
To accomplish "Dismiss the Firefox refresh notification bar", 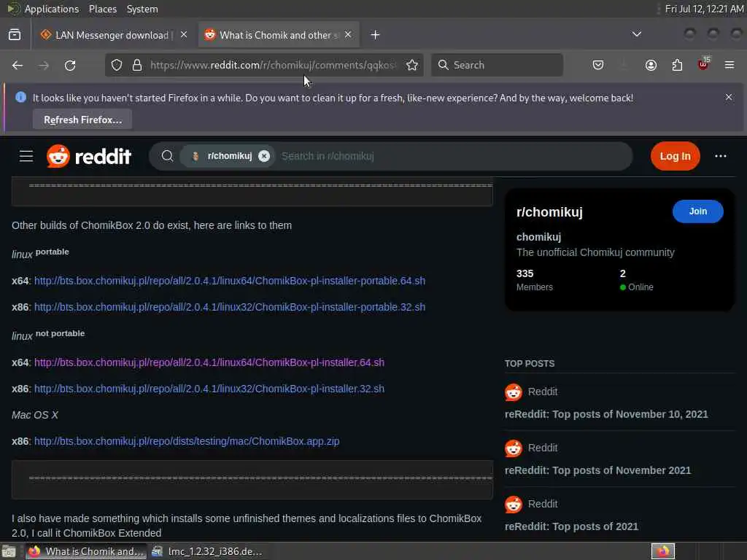I will [729, 97].
